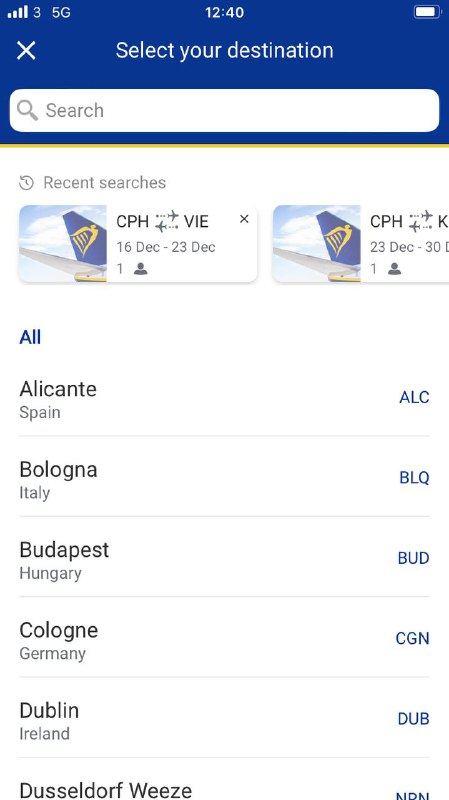The height and width of the screenshot is (800, 449).
Task: Click the recent searches clock icon
Action: point(26,183)
